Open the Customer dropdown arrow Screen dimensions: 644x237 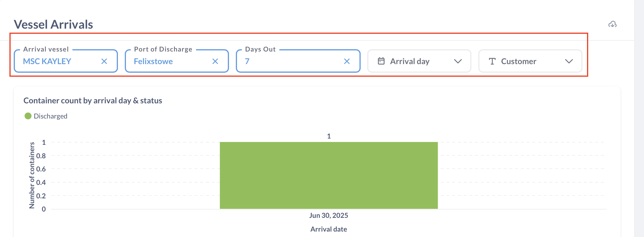[x=569, y=61]
